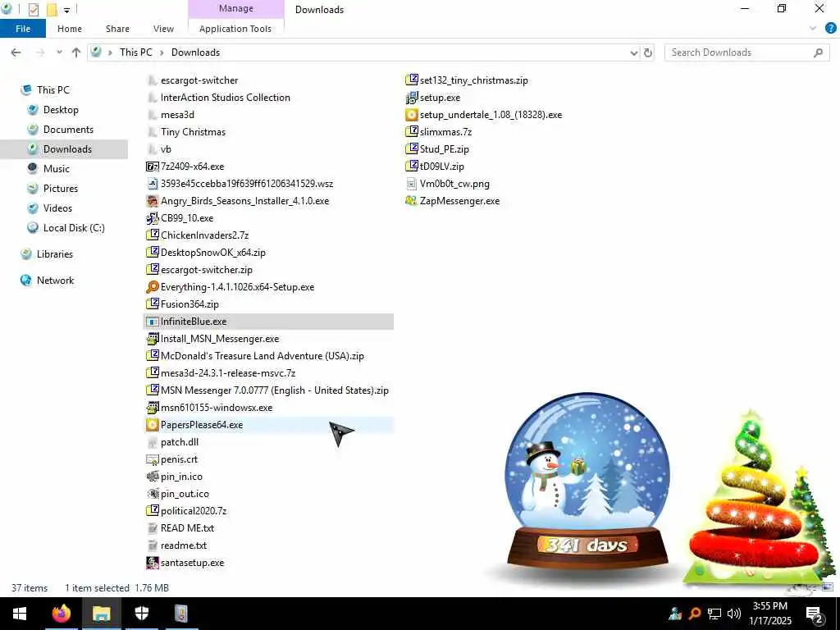Open recent locations dropdown arrow
840x630 pixels.
click(x=59, y=52)
